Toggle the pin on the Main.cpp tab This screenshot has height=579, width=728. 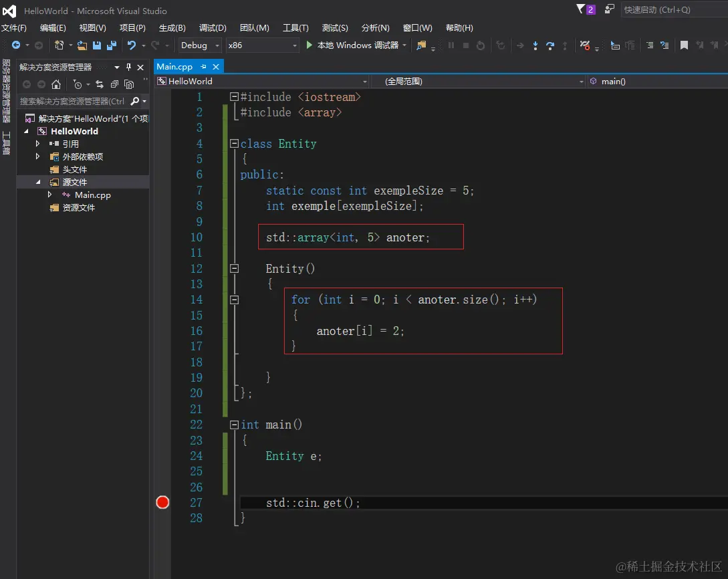pos(203,67)
